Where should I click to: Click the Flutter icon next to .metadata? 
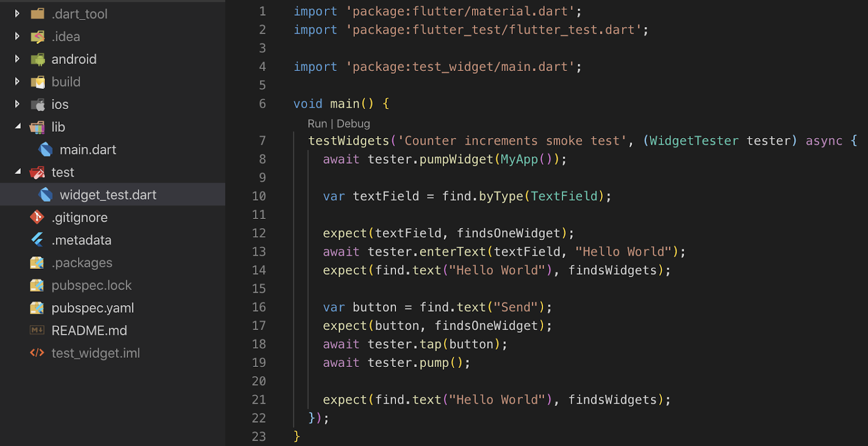tap(37, 240)
